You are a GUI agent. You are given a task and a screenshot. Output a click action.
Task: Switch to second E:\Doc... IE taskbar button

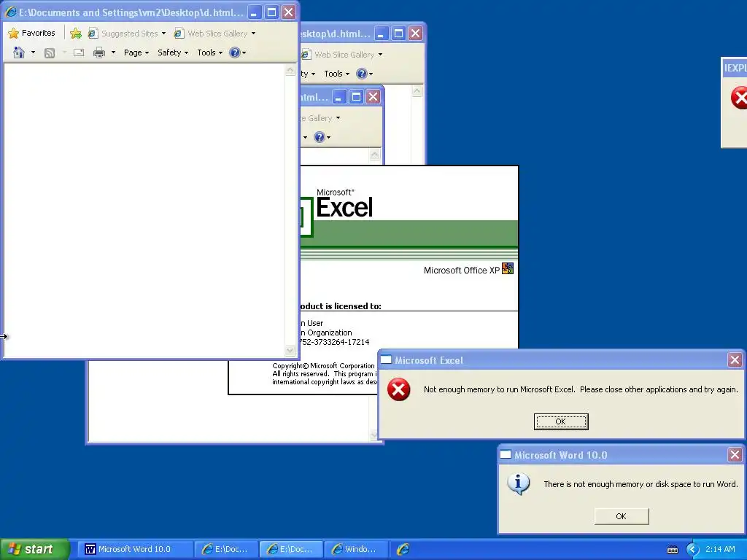click(291, 549)
